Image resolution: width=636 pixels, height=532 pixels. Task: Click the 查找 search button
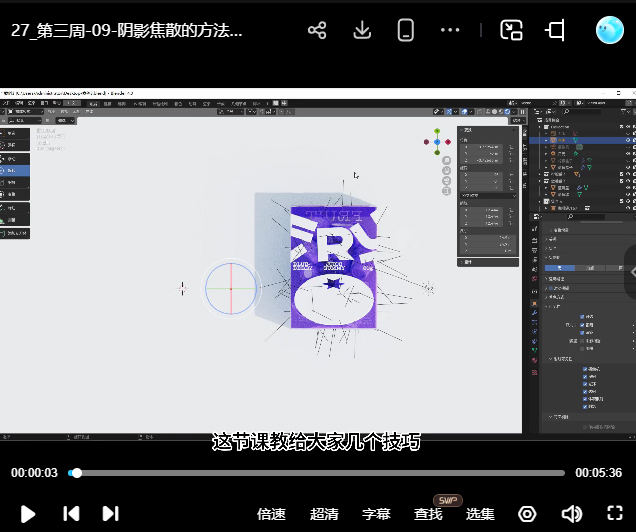[428, 514]
